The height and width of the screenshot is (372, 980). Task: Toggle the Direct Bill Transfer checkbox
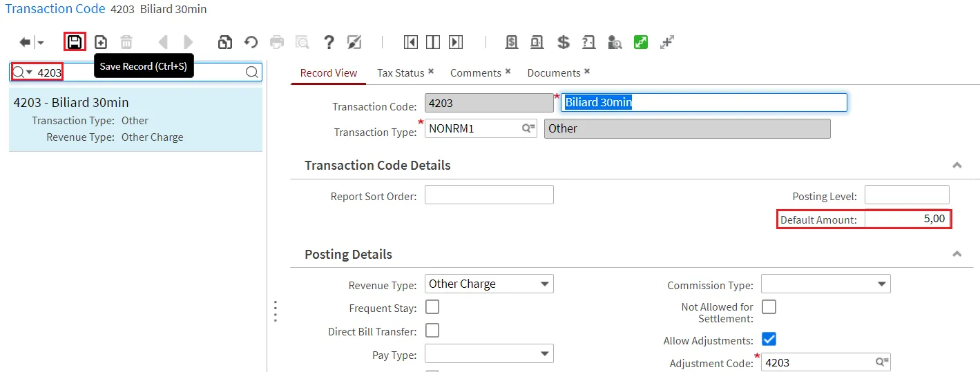432,331
